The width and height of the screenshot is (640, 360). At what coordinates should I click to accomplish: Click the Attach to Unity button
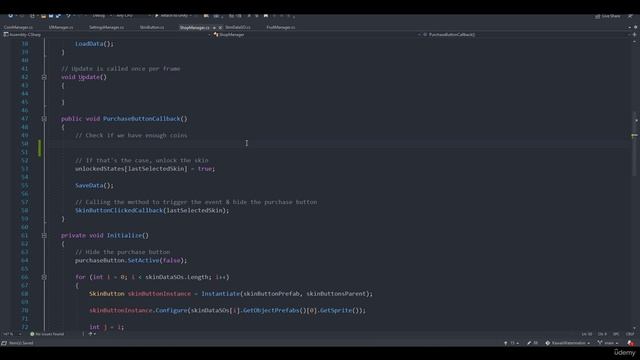pyautogui.click(x=173, y=16)
